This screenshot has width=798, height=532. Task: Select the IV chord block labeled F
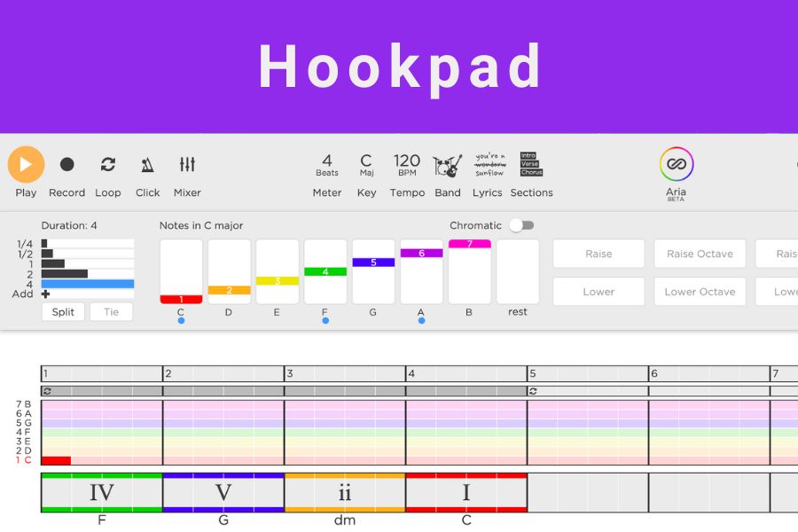pos(102,492)
